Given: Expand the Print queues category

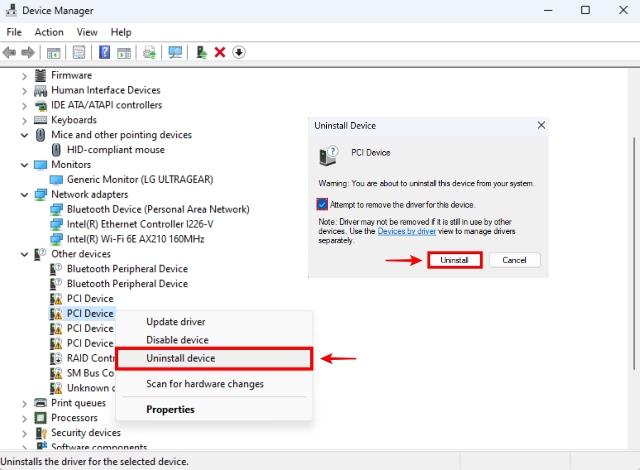Looking at the screenshot, I should 25,403.
